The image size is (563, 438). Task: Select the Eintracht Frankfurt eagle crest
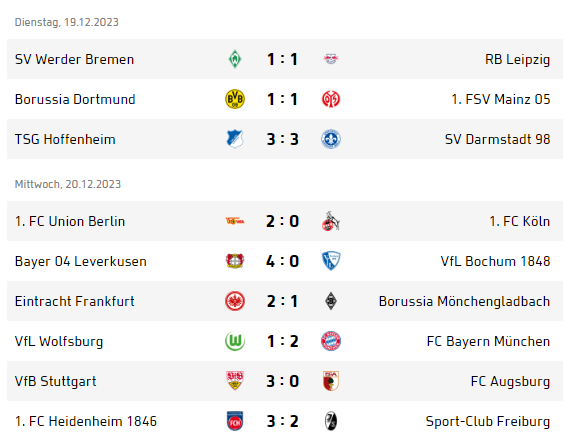coord(235,301)
